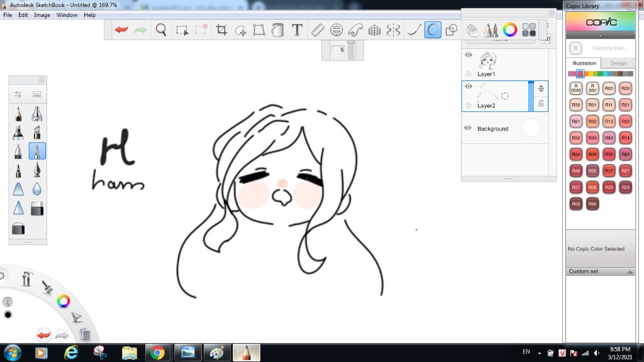Select the Layer1 thumbnail

(x=488, y=61)
